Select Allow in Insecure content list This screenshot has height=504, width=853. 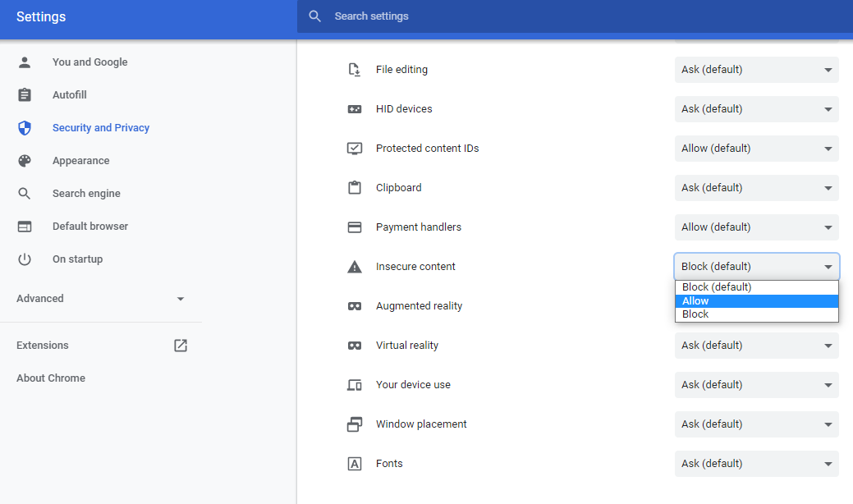[757, 301]
